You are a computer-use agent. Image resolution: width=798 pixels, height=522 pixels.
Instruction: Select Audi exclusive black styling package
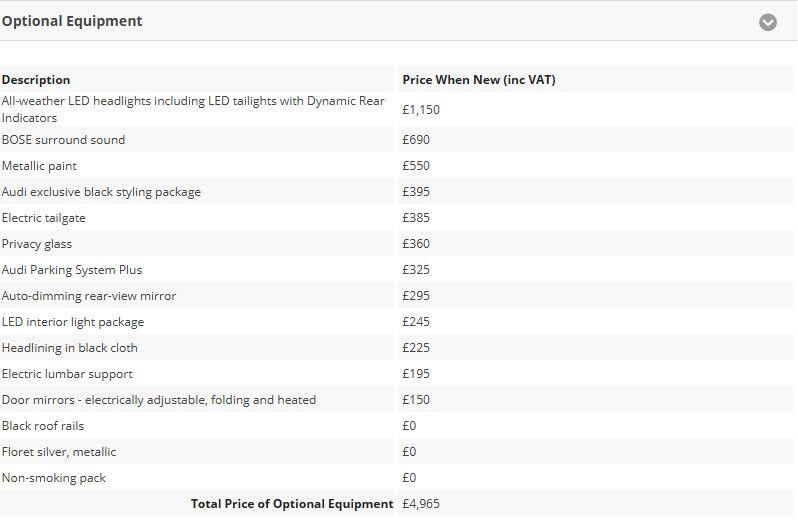[101, 192]
